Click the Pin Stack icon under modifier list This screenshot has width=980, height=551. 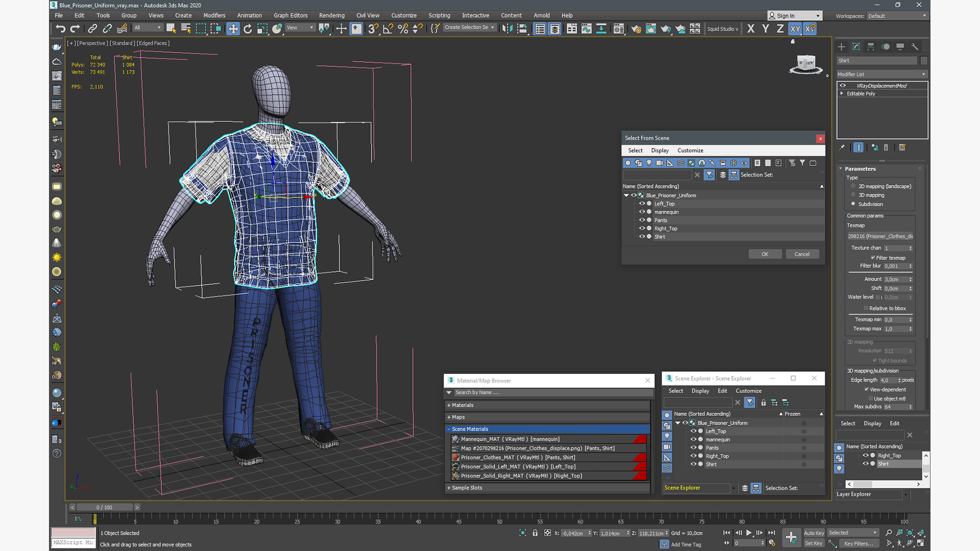point(842,147)
